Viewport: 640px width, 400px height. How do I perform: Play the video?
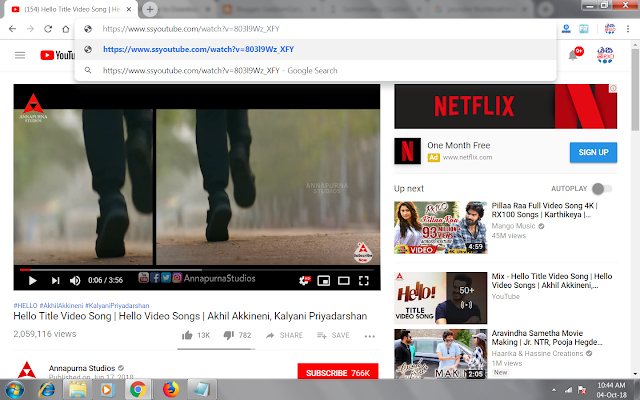[33, 280]
